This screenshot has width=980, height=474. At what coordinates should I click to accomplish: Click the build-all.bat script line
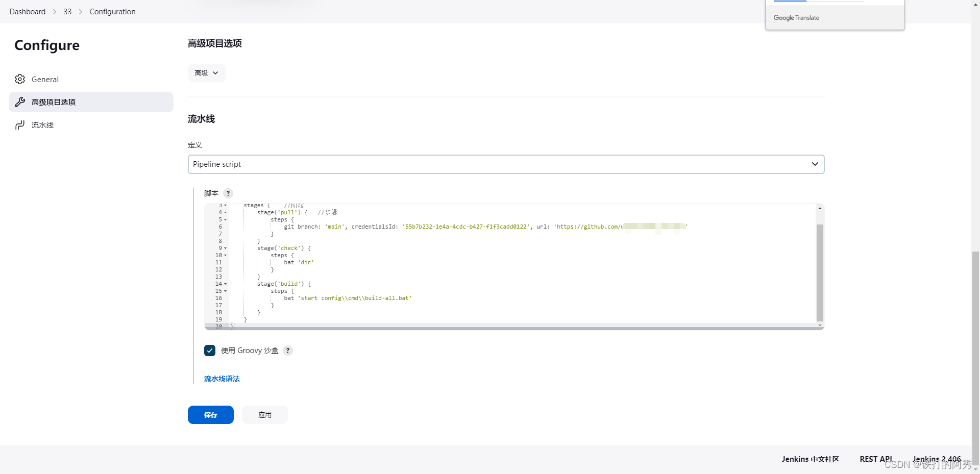[x=348, y=298]
